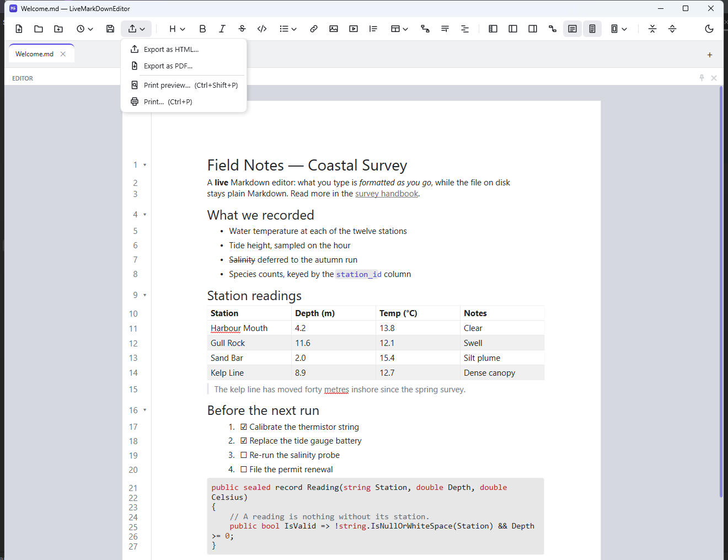Image resolution: width=728 pixels, height=560 pixels.
Task: Uncheck Replace the tide gauge battery
Action: tap(244, 441)
